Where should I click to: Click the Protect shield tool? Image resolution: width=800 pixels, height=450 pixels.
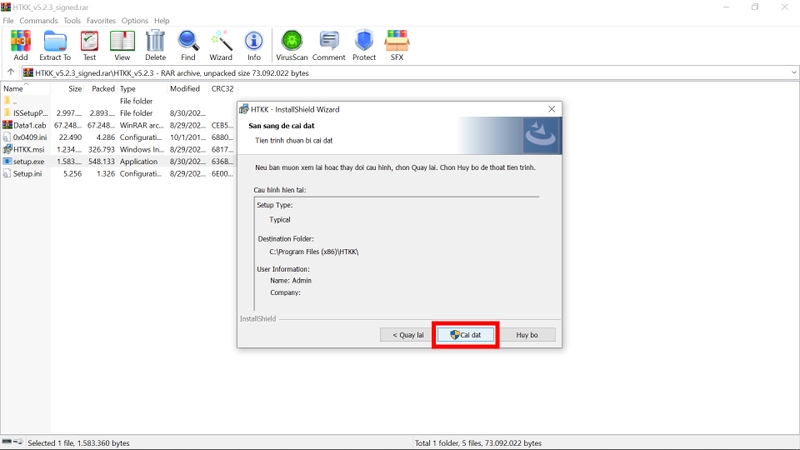pyautogui.click(x=364, y=45)
